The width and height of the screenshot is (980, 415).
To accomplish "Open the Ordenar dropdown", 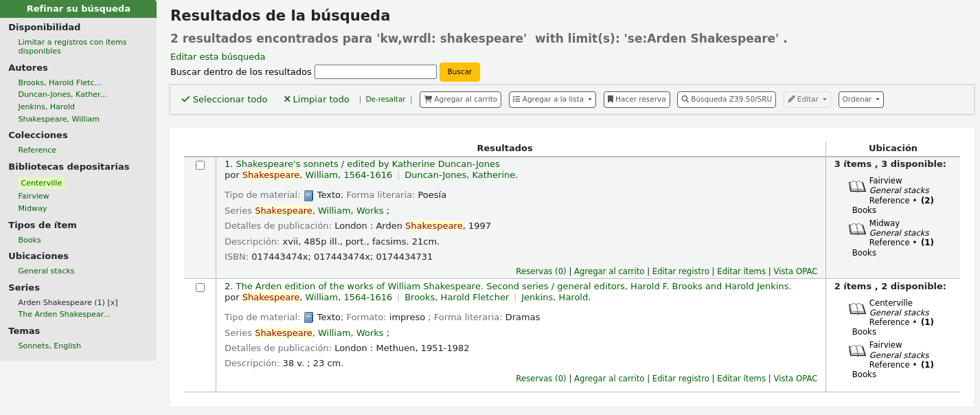I will [861, 99].
